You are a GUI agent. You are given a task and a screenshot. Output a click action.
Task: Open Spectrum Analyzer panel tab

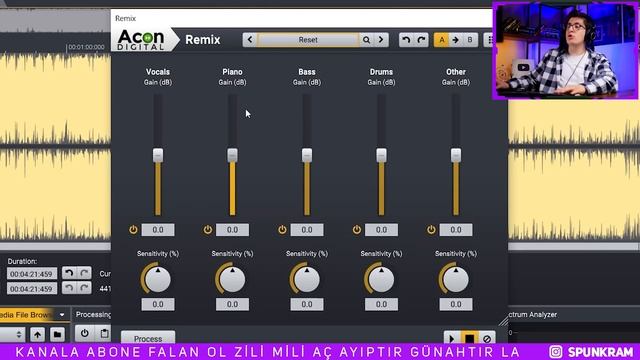[533, 314]
